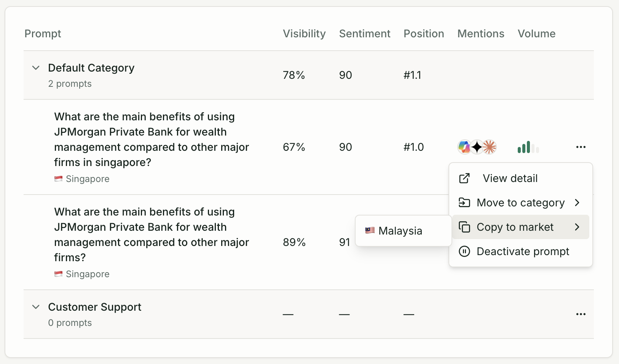Click the Move to category folder icon
Screen dimensions: 619x364
click(x=464, y=203)
